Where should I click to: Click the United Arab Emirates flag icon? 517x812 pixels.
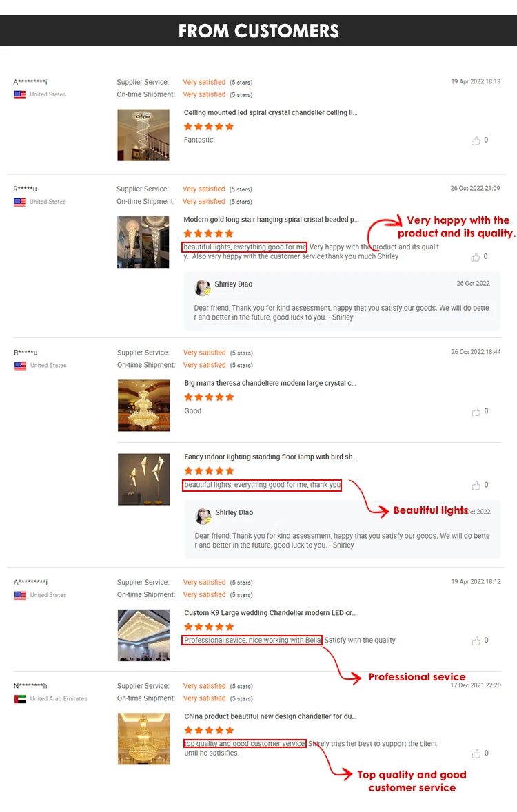click(20, 699)
